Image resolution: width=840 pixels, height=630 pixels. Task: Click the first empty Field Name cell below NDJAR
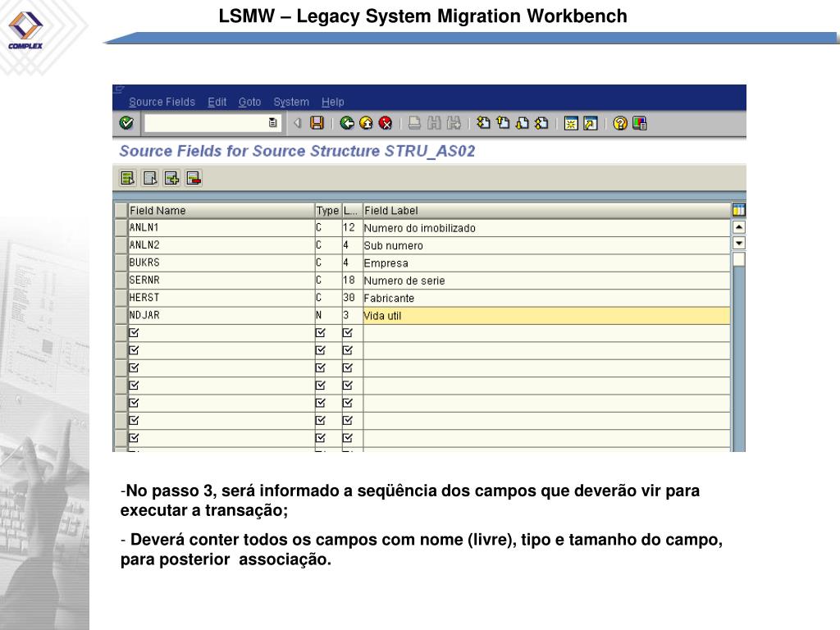pos(221,333)
